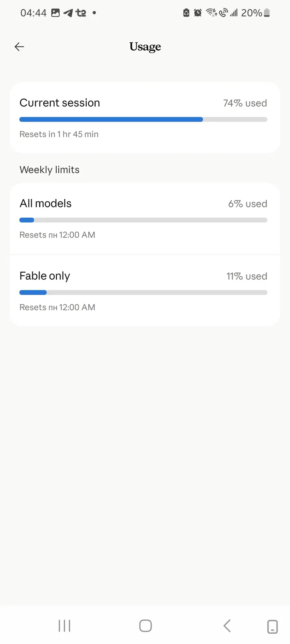
Task: Tap the All models usage bar
Action: click(x=143, y=220)
